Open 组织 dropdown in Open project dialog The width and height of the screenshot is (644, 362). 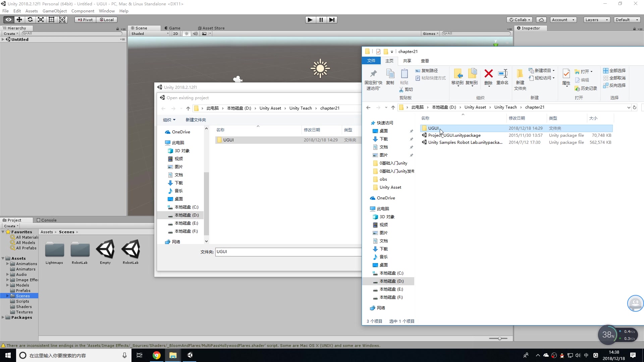(x=169, y=120)
